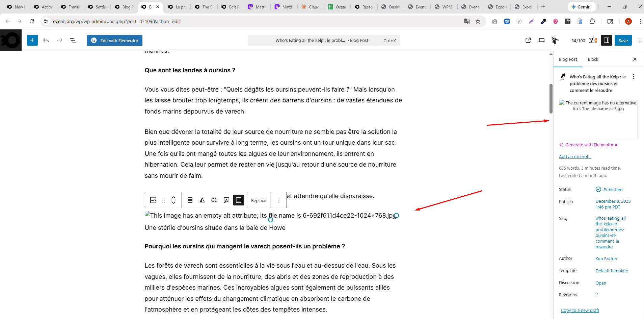Click the image block type icon
The width and height of the screenshot is (644, 319).
coord(153,200)
